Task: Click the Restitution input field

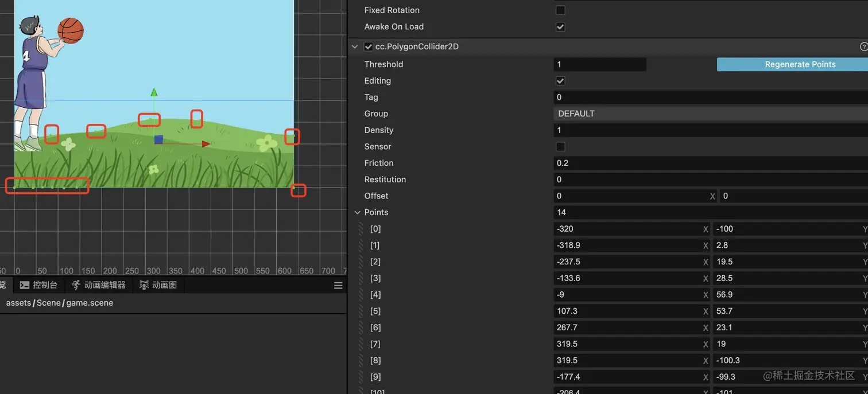Action: (x=711, y=180)
